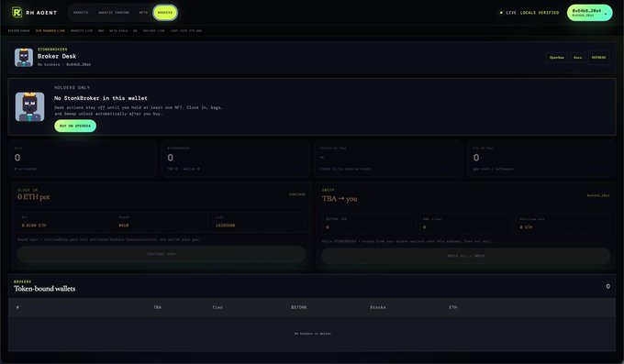Image resolution: width=624 pixels, height=364 pixels.
Task: Click the Broker Desk small avatar
Action: [x=24, y=58]
